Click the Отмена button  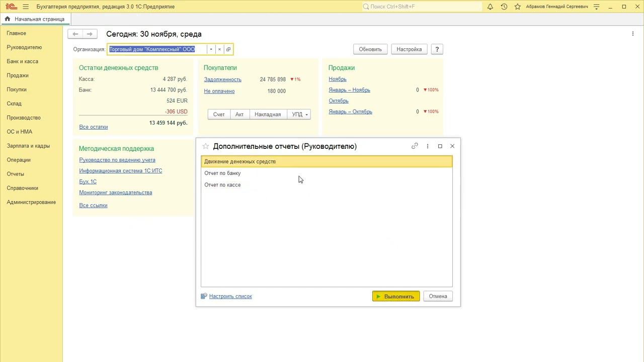tap(438, 296)
